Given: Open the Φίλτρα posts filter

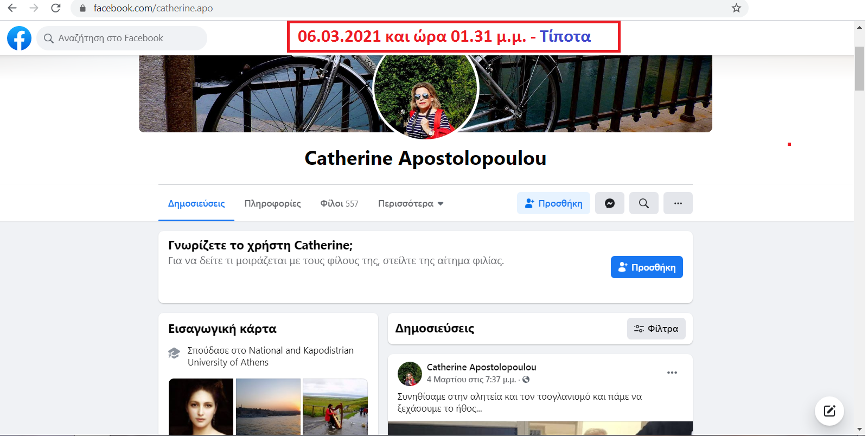Looking at the screenshot, I should [656, 329].
